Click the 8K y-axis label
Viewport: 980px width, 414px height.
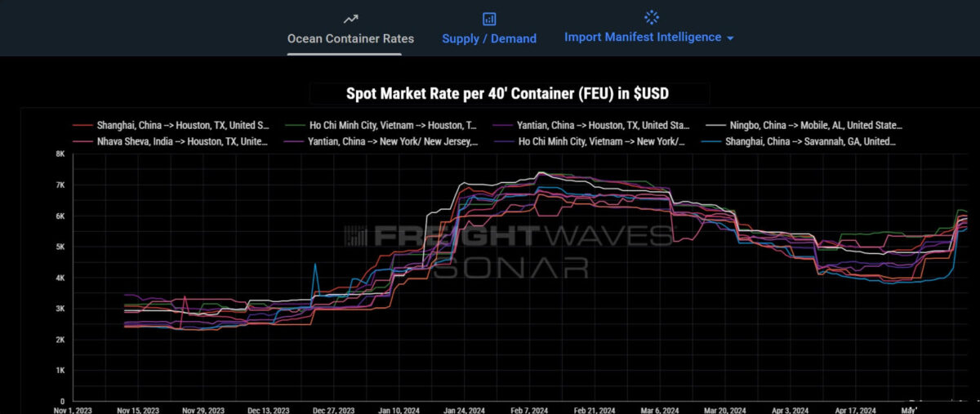(x=60, y=154)
